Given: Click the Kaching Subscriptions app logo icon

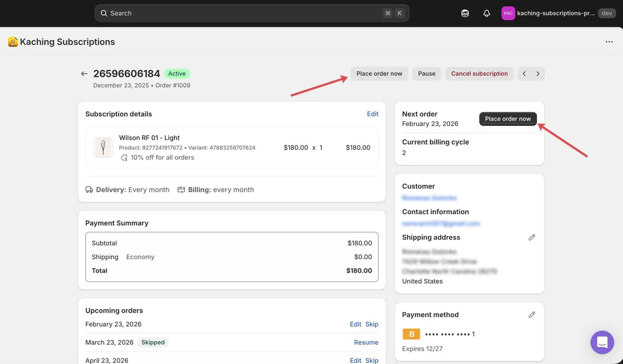Looking at the screenshot, I should [x=13, y=42].
